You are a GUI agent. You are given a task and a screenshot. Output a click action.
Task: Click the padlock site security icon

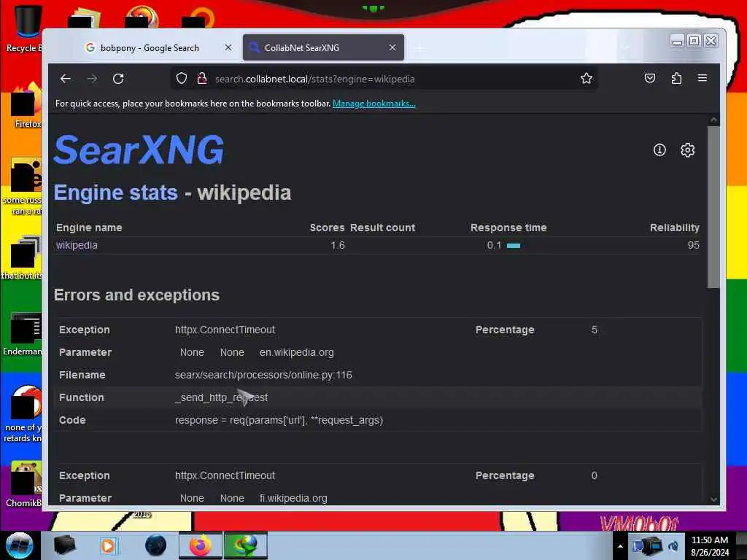[x=201, y=79]
